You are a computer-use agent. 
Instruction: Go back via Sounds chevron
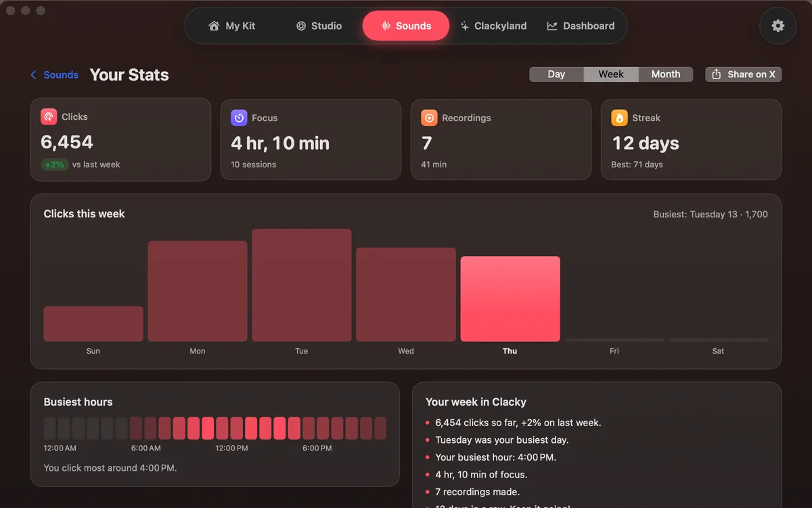tap(54, 75)
